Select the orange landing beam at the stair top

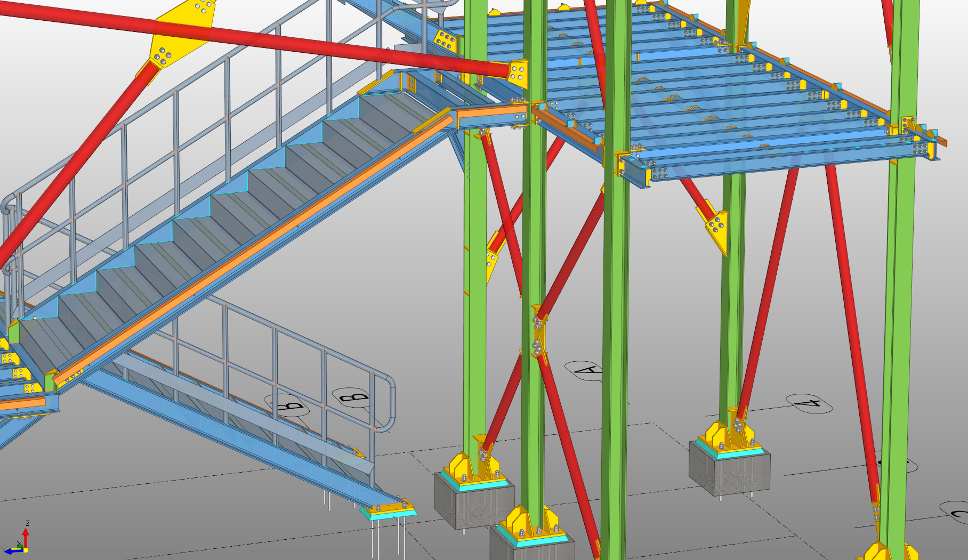tap(490, 112)
